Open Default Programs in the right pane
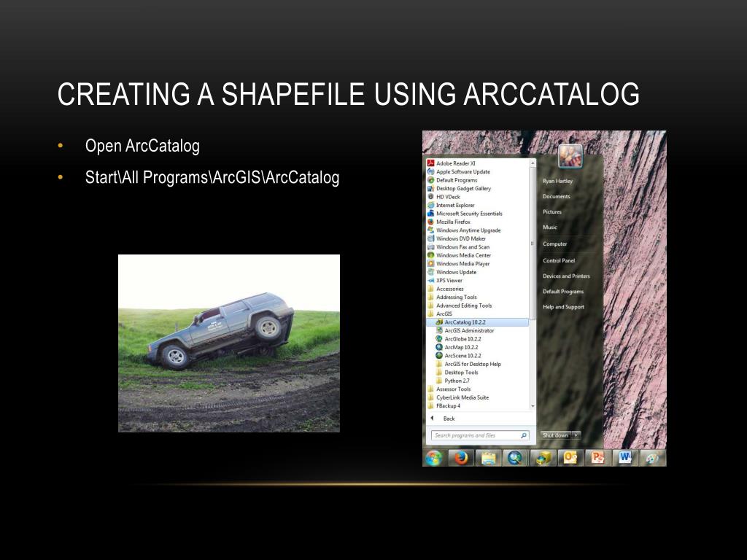 563,292
